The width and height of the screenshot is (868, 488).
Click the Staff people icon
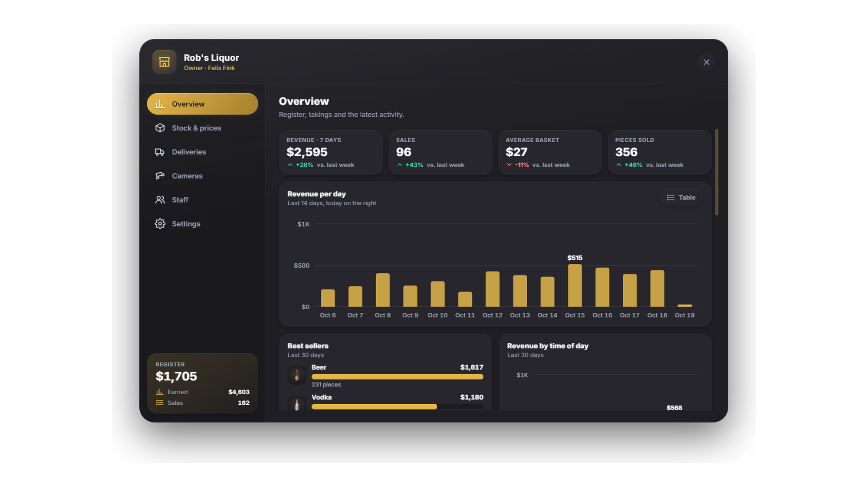coord(160,200)
